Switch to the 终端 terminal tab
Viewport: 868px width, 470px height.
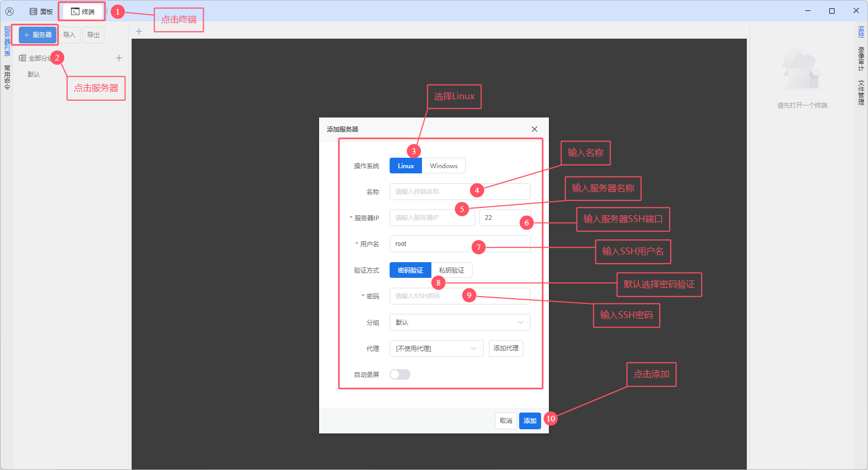[x=83, y=11]
